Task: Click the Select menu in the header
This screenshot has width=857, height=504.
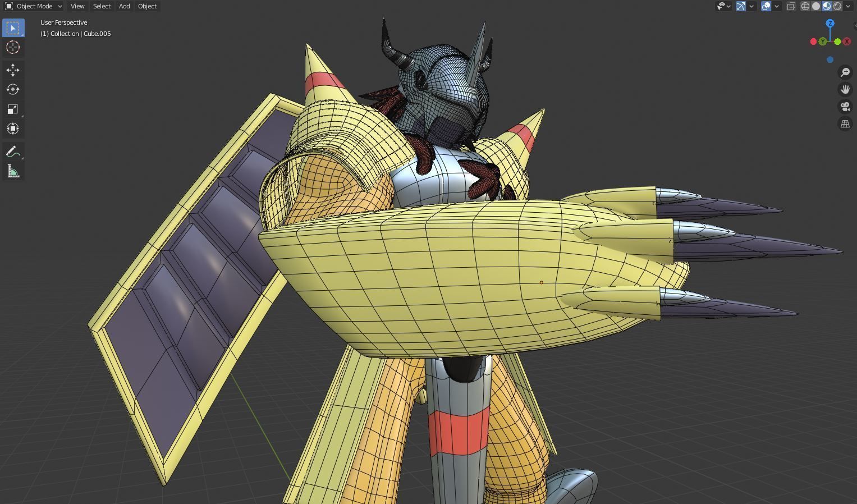Action: (101, 6)
